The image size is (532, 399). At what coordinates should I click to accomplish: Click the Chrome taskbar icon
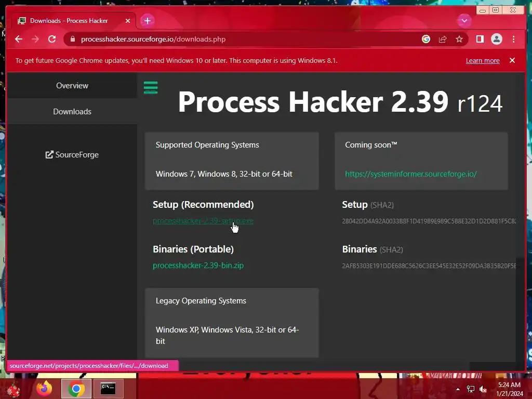[x=76, y=389]
